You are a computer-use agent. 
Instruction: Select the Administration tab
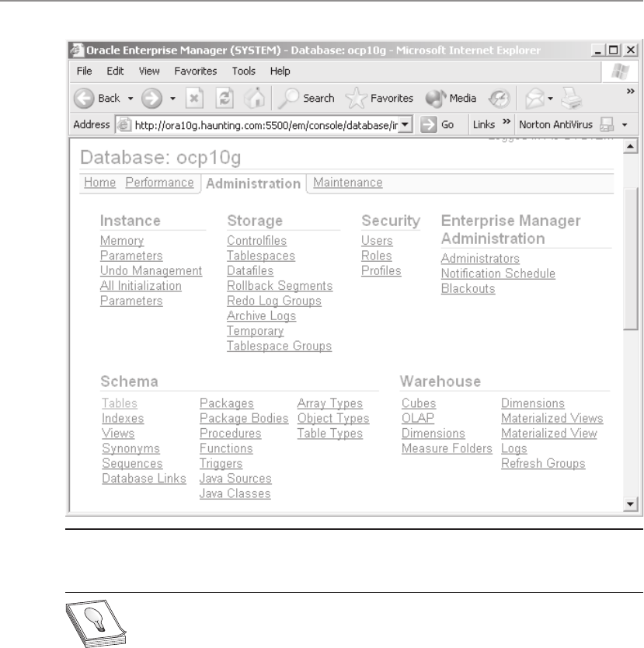(253, 183)
